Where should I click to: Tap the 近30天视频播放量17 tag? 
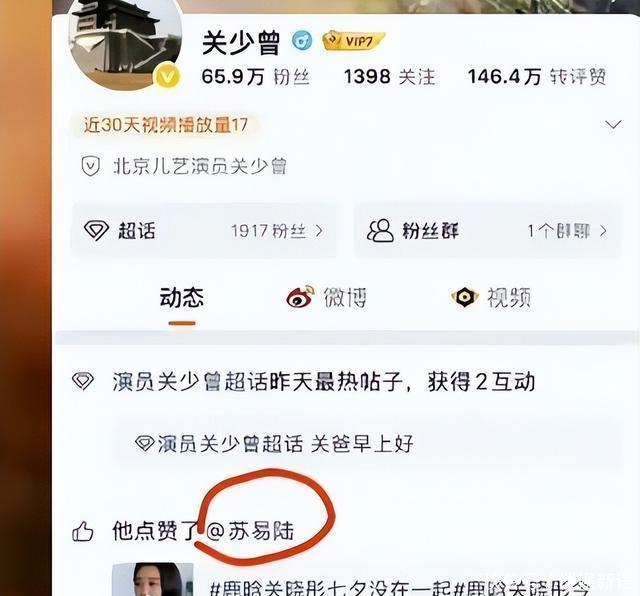[165, 125]
